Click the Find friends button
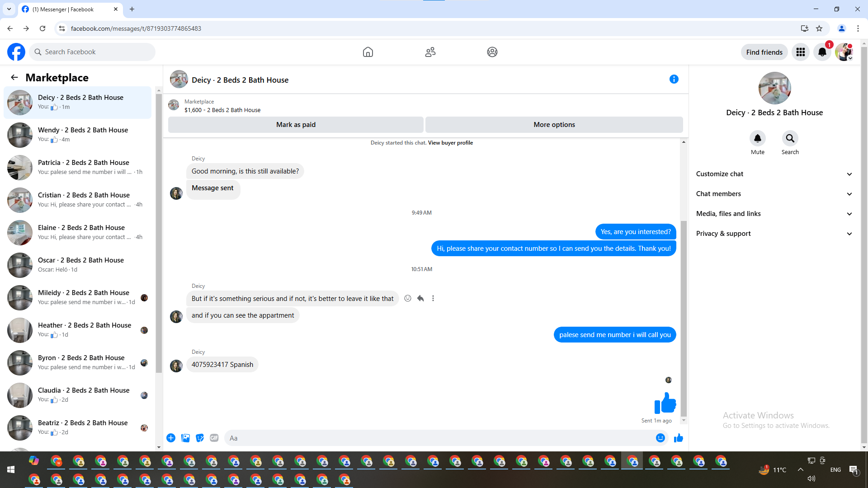The image size is (868, 488). tap(764, 52)
